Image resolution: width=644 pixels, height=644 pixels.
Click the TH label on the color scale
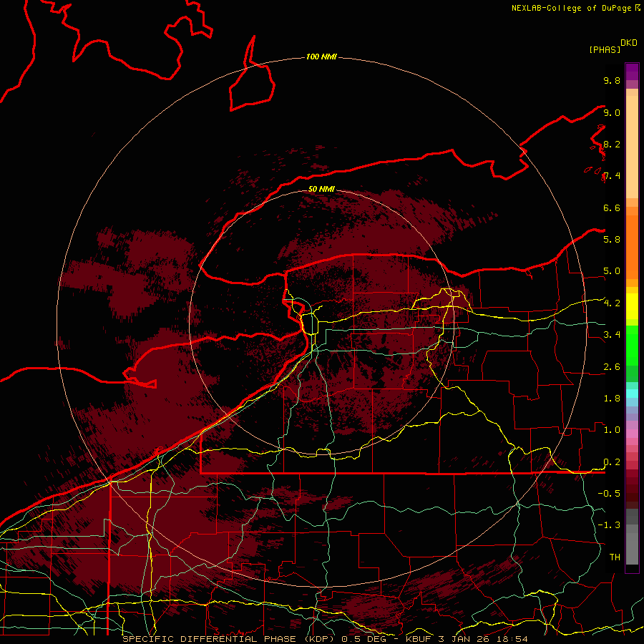click(615, 557)
